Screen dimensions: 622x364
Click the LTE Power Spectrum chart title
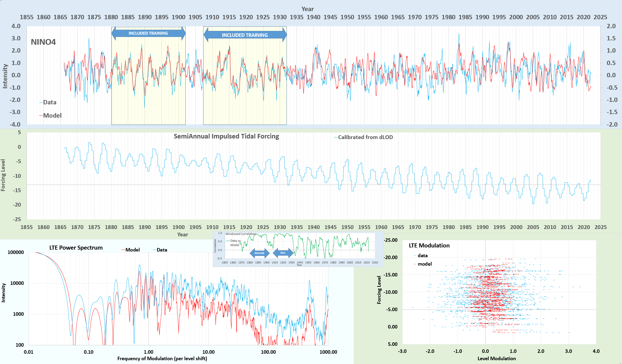click(x=76, y=247)
